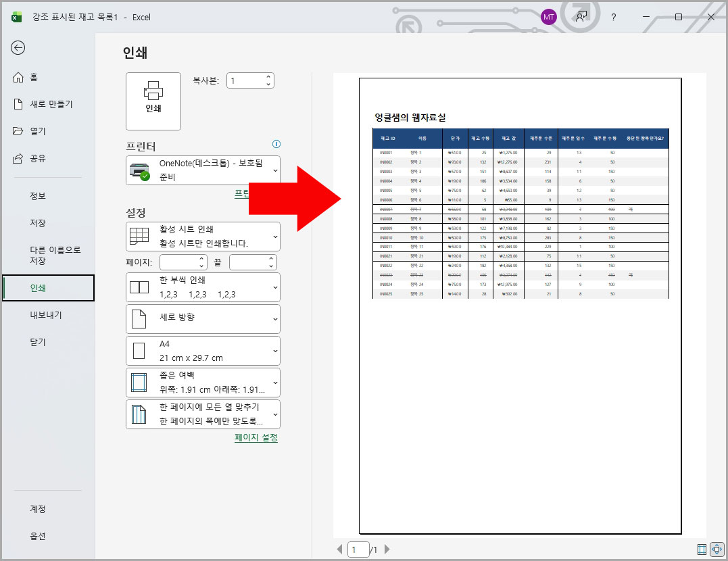Image resolution: width=728 pixels, height=561 pixels.
Task: Open the 한 부씩 인쇄 collation dropdown
Action: tap(203, 287)
